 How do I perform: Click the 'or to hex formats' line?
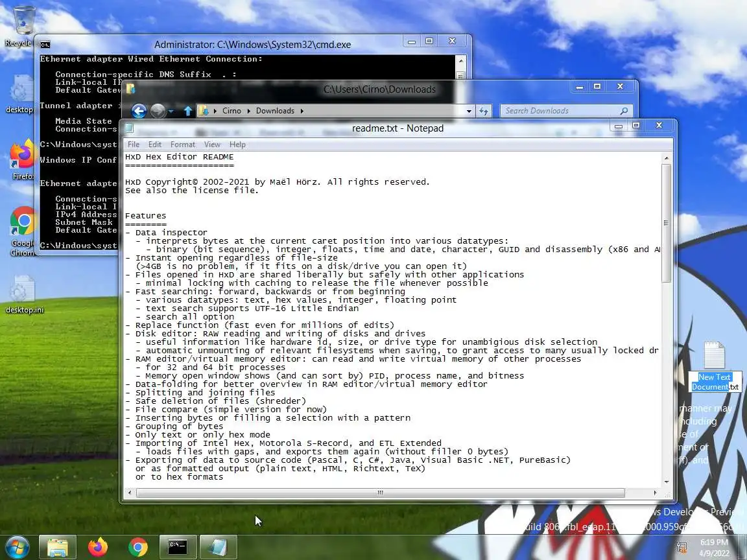pos(179,476)
